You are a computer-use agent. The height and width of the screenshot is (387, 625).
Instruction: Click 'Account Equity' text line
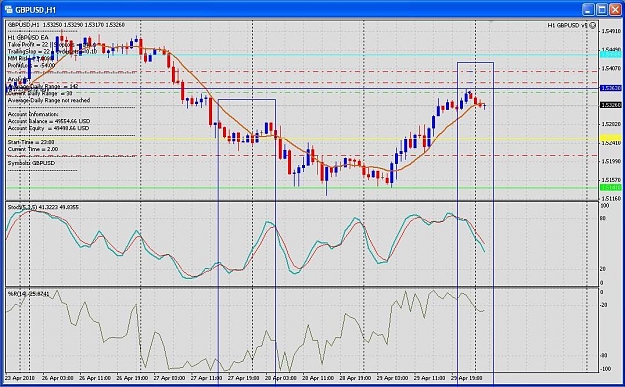click(48, 128)
